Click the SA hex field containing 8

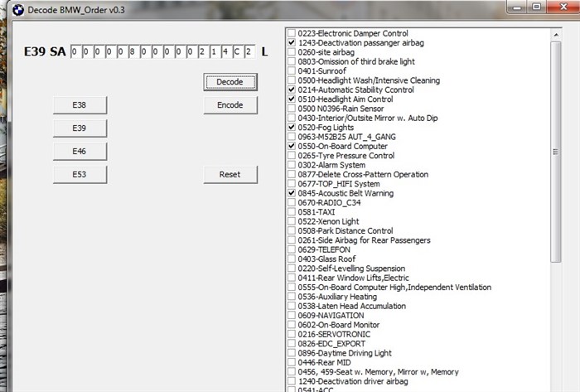133,51
